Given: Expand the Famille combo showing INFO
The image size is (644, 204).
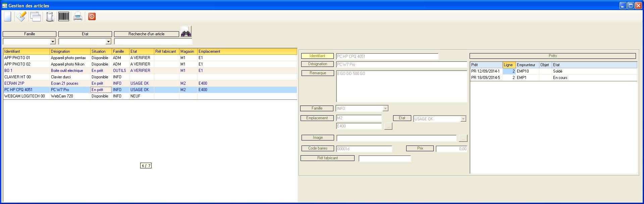Looking at the screenshot, I should click(385, 109).
